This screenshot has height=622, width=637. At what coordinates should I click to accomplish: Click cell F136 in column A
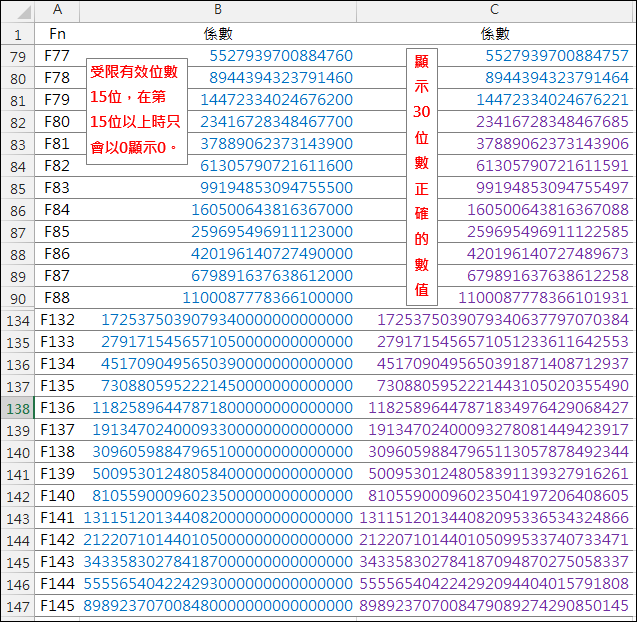tap(57, 407)
